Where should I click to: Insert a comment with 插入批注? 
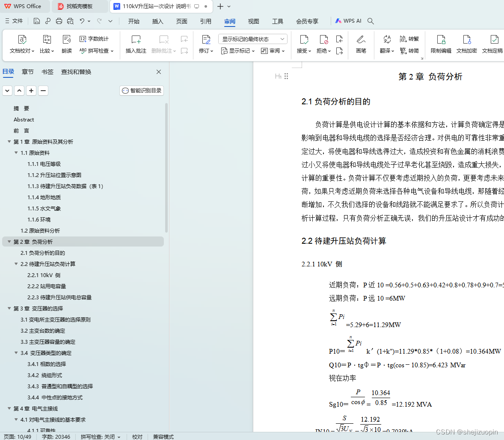(136, 44)
